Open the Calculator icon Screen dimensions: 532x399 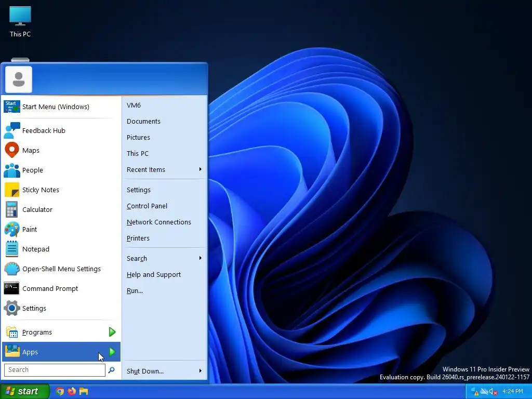coord(11,209)
